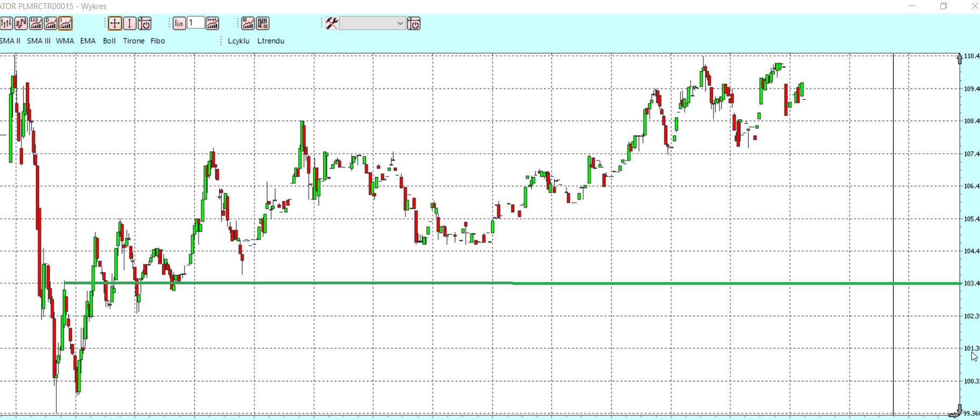
Task: Click the up arrow on price axis
Action: pos(960,58)
